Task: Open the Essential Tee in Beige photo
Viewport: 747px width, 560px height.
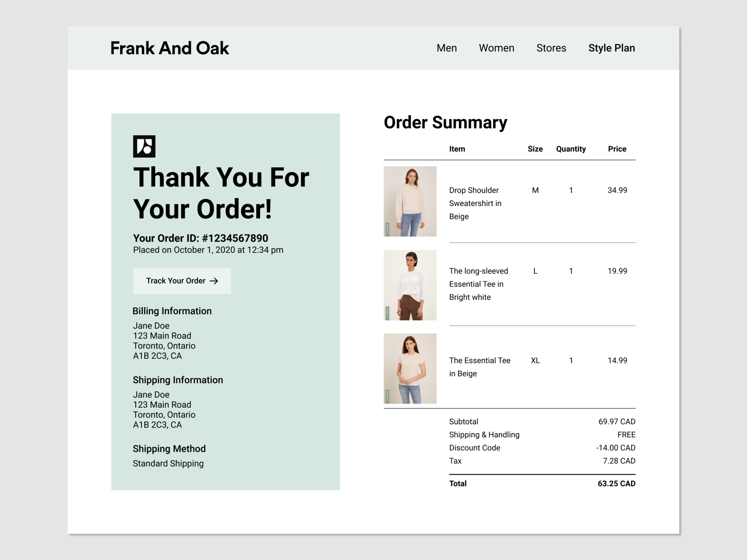Action: click(410, 369)
